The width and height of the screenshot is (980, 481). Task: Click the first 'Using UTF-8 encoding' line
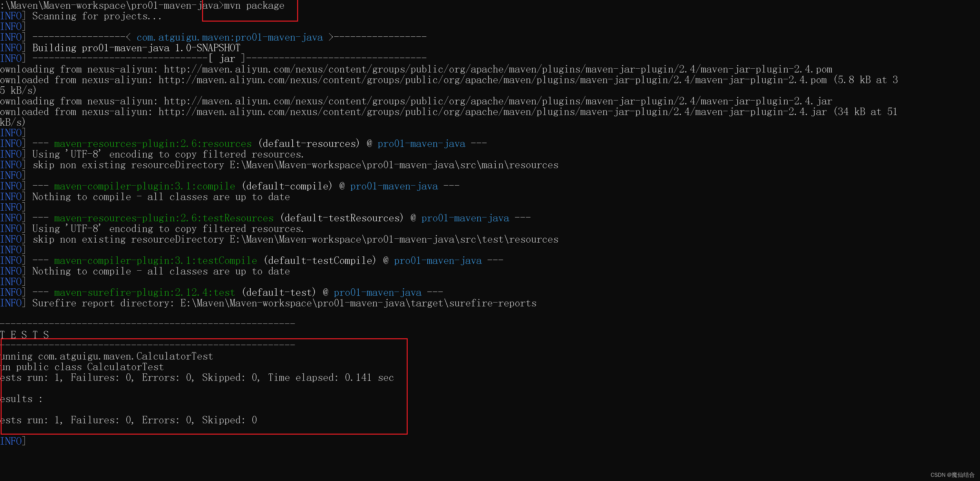tap(168, 155)
